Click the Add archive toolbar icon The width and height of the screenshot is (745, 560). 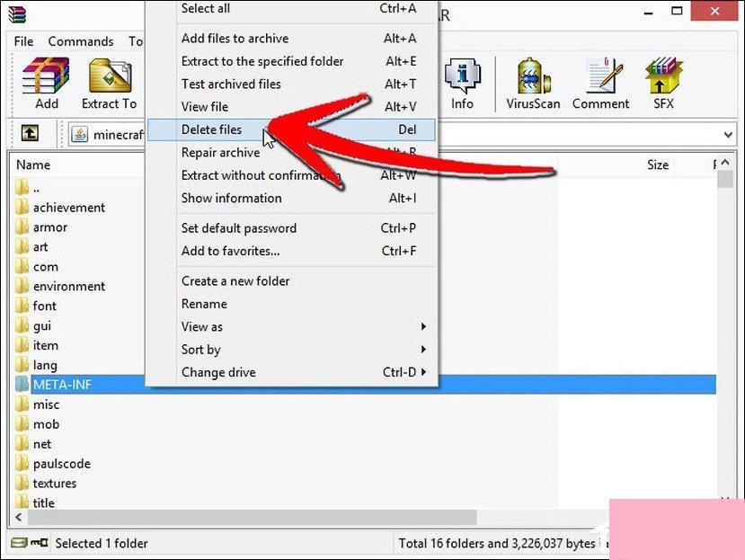[46, 76]
